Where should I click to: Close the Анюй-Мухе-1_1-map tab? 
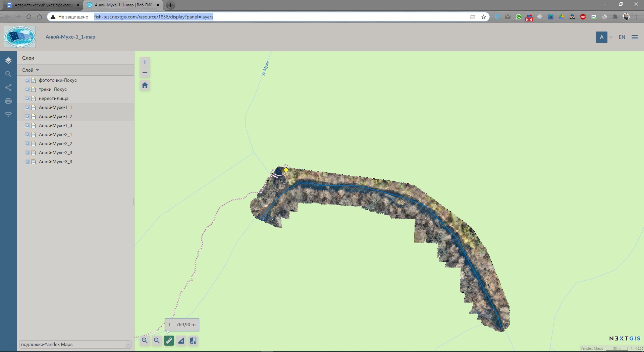pos(158,5)
